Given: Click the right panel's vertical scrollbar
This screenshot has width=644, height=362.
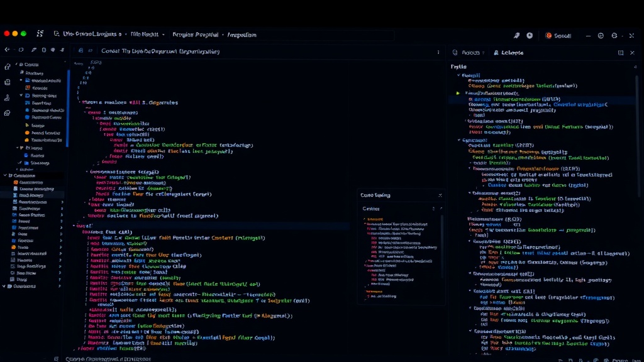Looking at the screenshot, I should click(x=637, y=136).
